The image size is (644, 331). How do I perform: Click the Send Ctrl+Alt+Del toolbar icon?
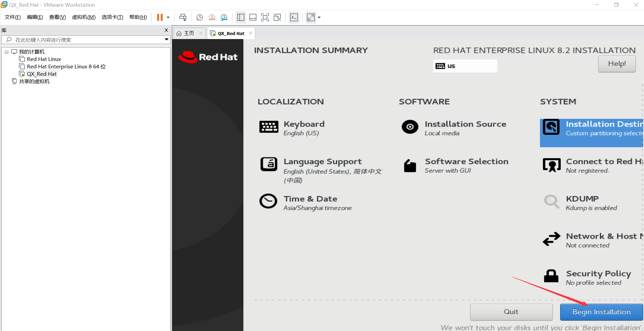click(183, 18)
